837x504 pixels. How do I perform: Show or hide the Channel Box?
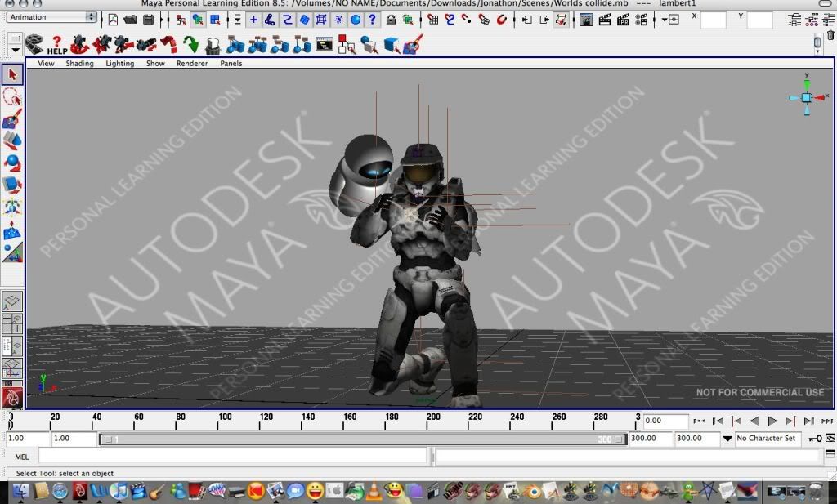tap(829, 20)
